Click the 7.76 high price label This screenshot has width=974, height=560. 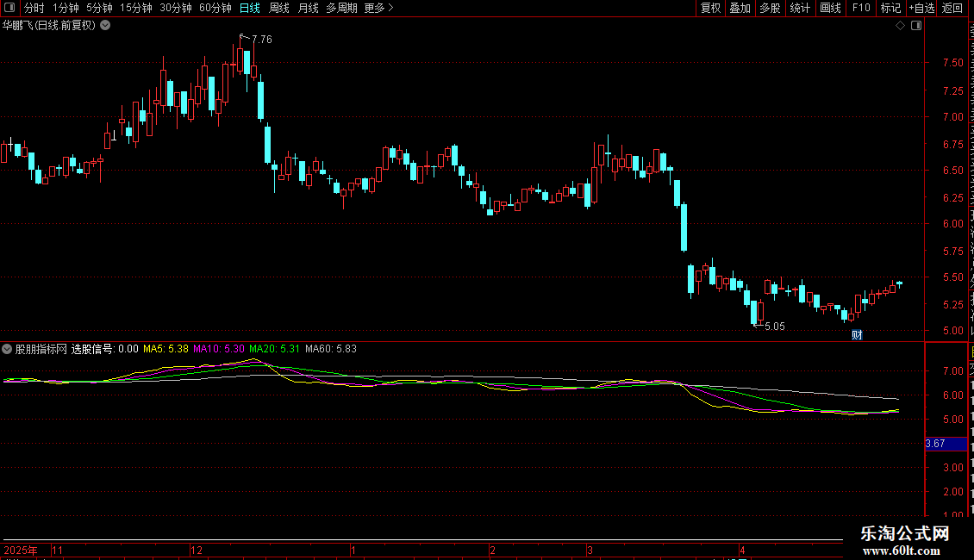[261, 39]
